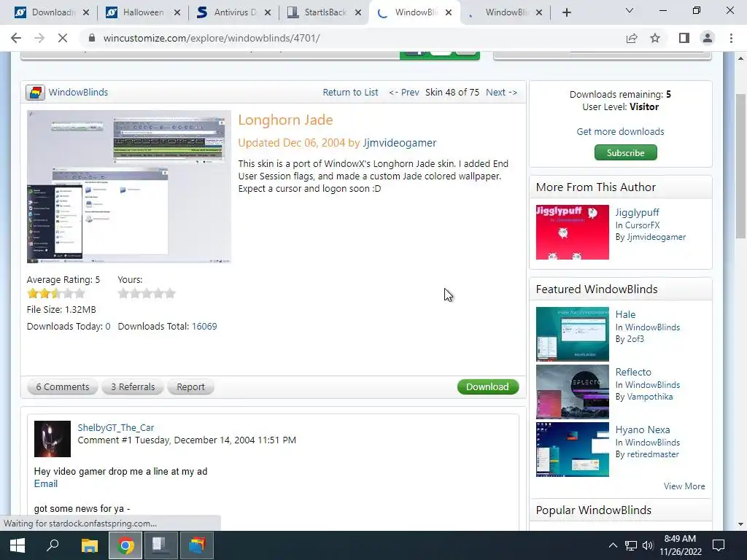
Task: Rate the skin one star under Yours
Action: click(123, 293)
